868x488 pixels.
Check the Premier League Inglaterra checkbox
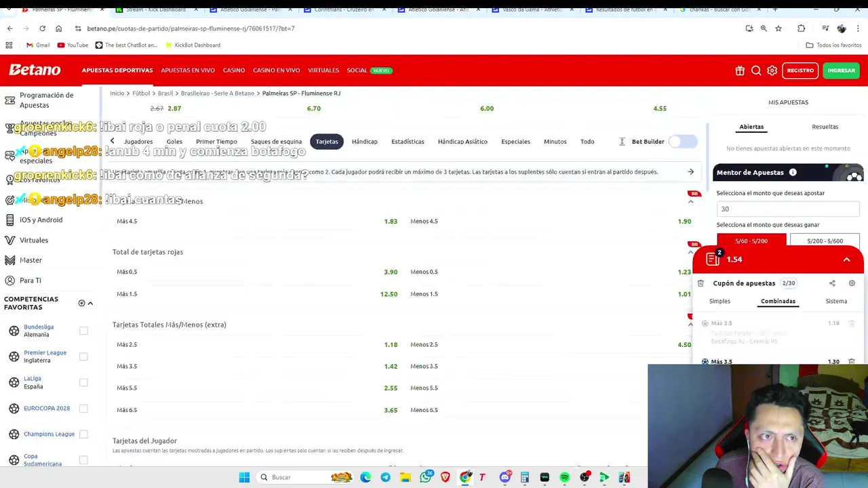[x=83, y=357]
